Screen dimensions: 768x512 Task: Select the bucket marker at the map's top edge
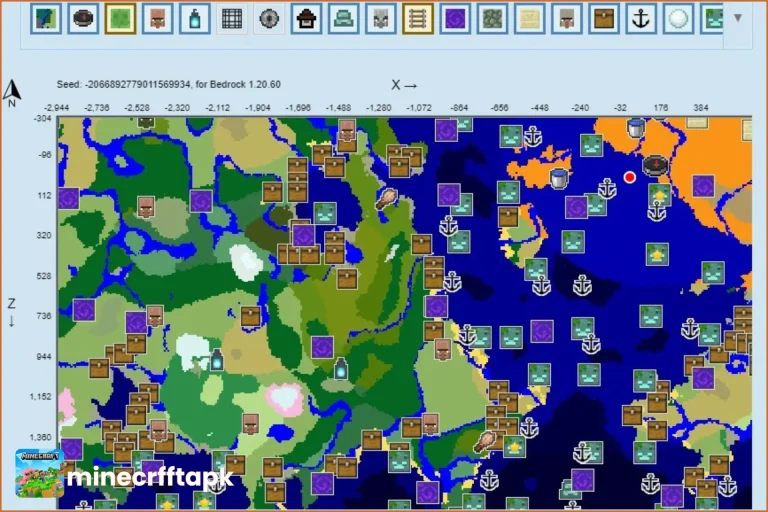[636, 127]
